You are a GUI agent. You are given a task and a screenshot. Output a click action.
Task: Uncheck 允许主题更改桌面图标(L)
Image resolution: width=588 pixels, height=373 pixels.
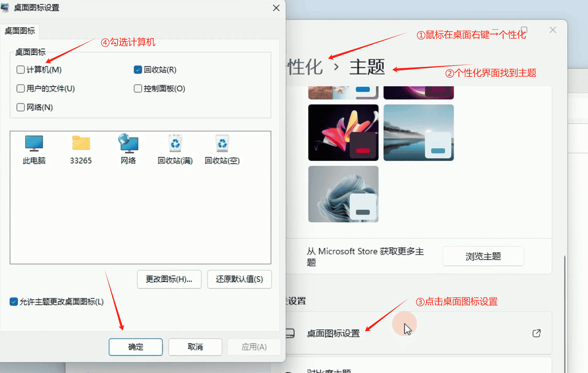pos(13,301)
